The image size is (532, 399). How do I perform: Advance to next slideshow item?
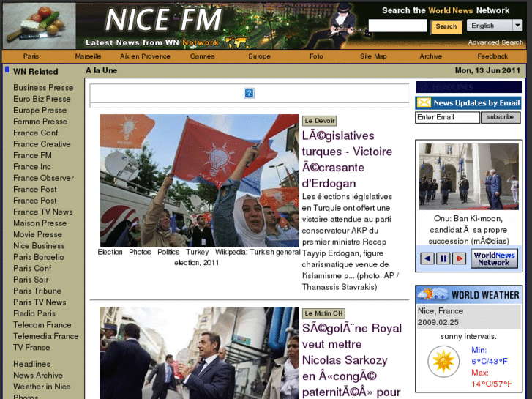[460, 258]
